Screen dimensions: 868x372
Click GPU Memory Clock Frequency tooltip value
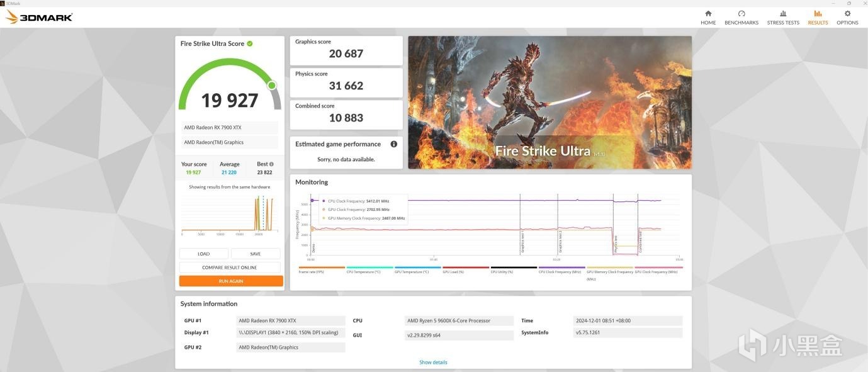coord(393,218)
